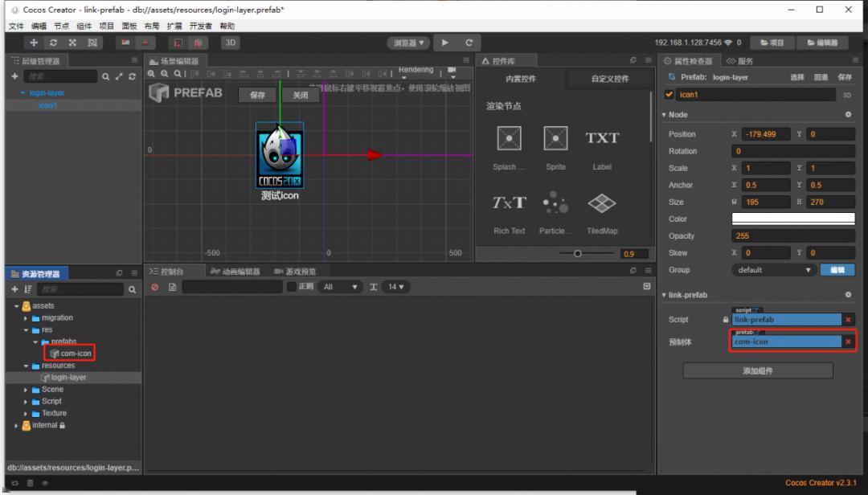Select the rect transform tool
The image size is (868, 495).
pyautogui.click(x=92, y=43)
